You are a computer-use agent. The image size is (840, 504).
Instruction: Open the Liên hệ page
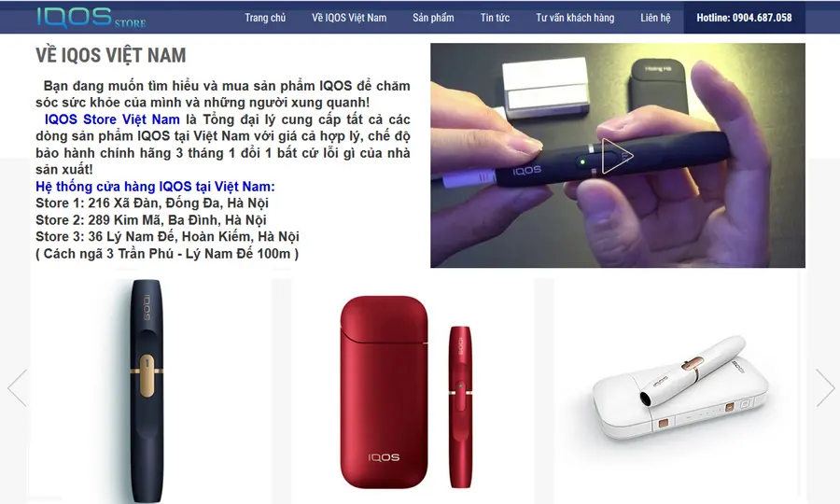pos(655,18)
